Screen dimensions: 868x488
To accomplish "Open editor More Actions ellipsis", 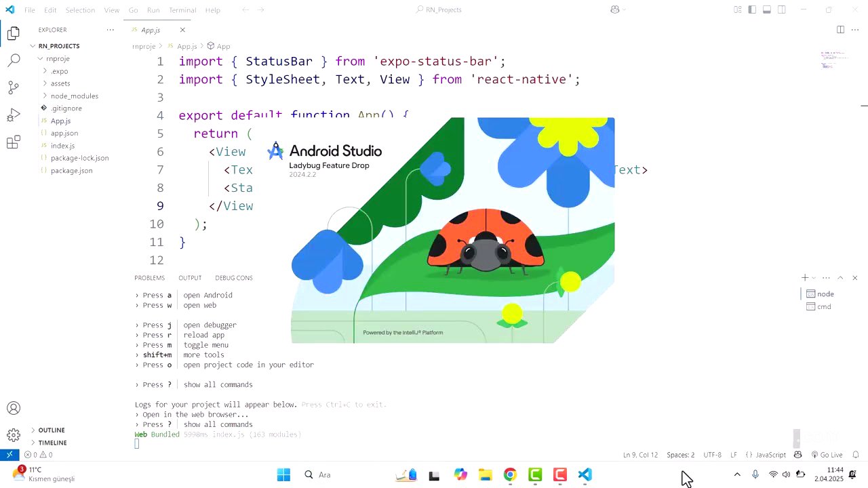I will pyautogui.click(x=854, y=30).
